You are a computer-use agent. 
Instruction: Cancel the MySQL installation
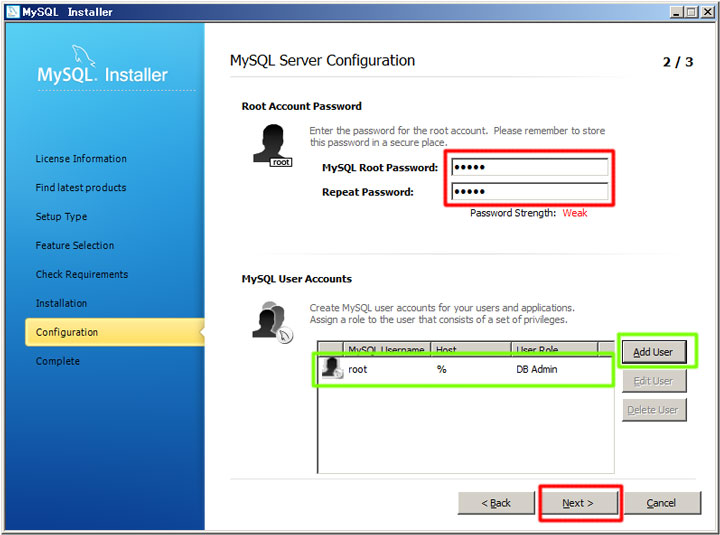click(x=662, y=503)
